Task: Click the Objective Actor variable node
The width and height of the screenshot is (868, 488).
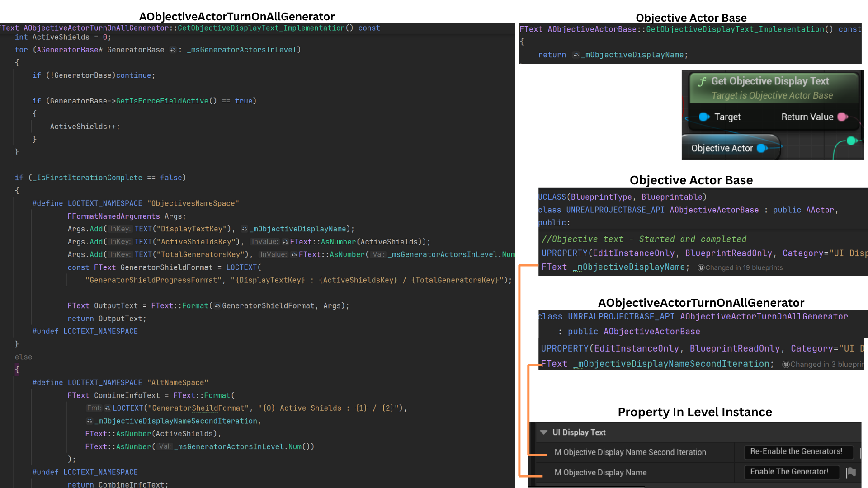Action: coord(722,148)
